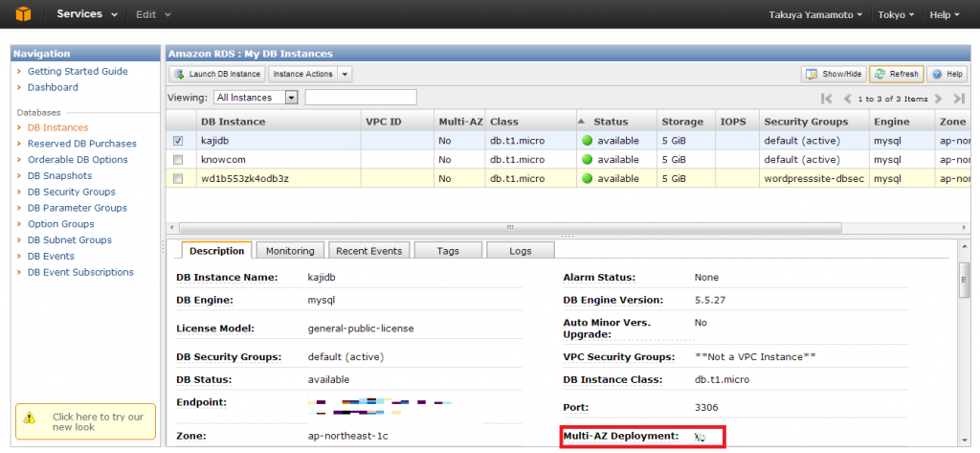
Task: Open DB Security Groups navigation link
Action: tap(71, 193)
